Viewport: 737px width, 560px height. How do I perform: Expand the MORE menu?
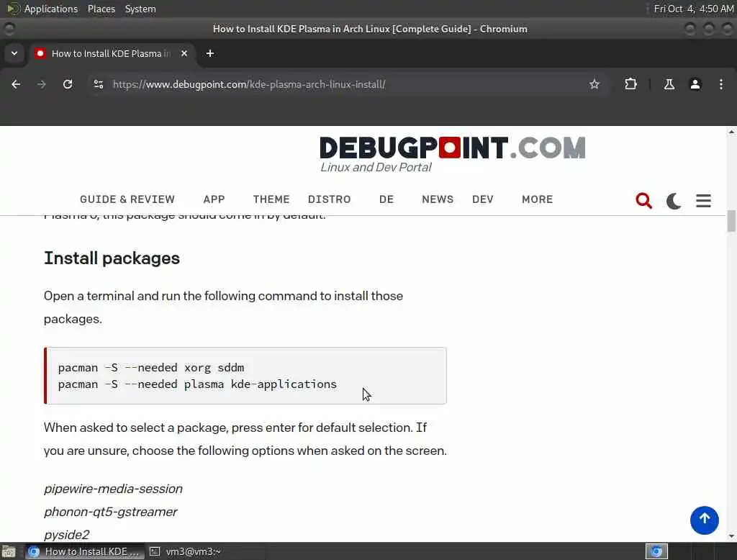click(x=537, y=199)
